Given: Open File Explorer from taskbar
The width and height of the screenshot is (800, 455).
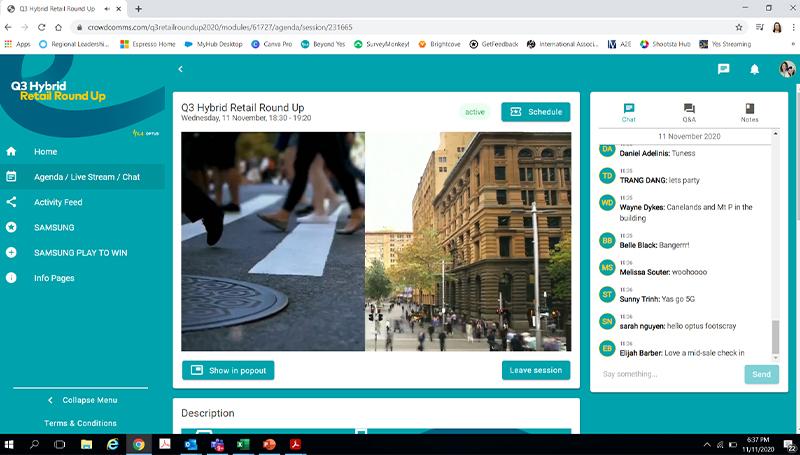Looking at the screenshot, I should click(86, 444).
